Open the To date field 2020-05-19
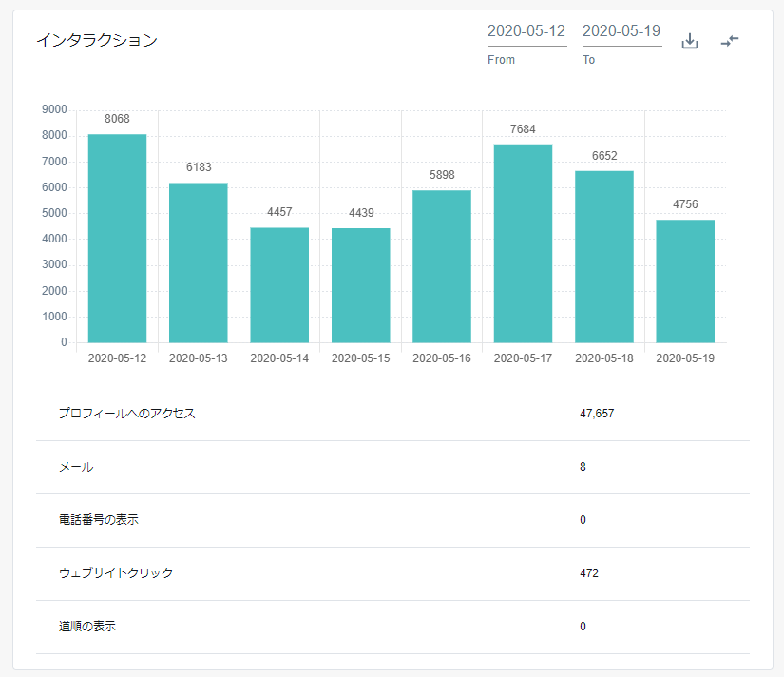The image size is (784, 677). pyautogui.click(x=621, y=31)
